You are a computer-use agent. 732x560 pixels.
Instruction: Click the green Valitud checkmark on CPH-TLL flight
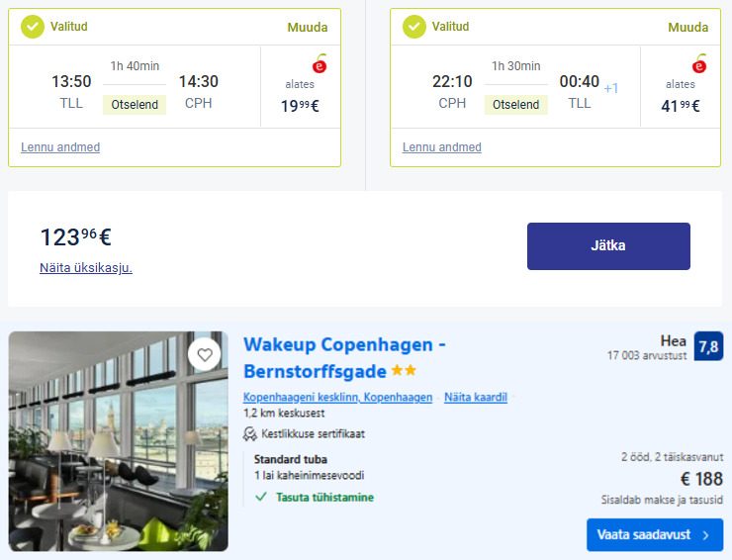tap(414, 27)
